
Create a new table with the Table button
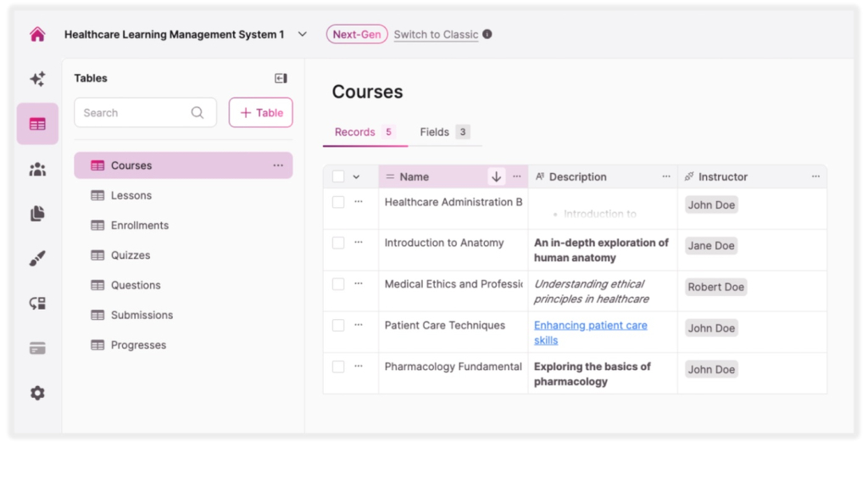260,112
